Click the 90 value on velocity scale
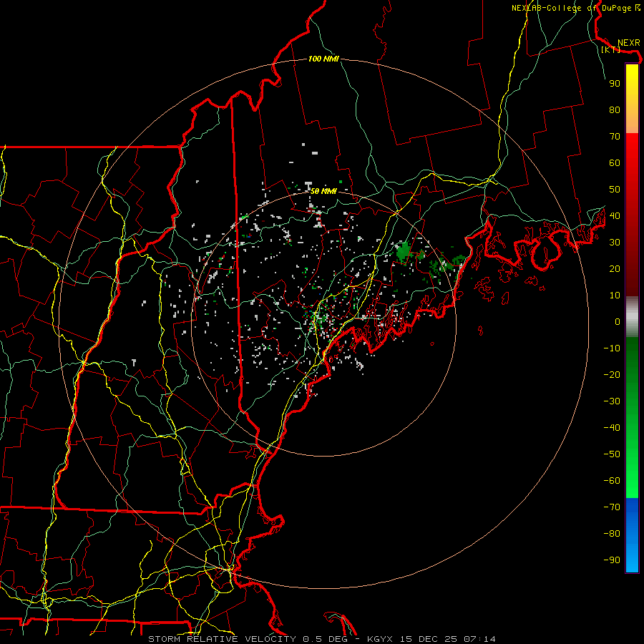This screenshot has width=644, height=644. pos(615,84)
